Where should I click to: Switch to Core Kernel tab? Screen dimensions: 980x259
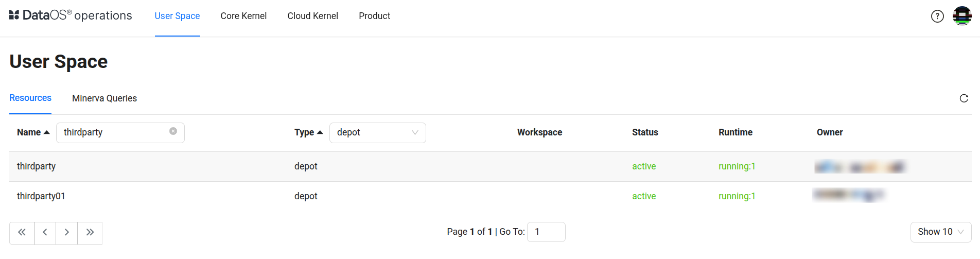(x=243, y=16)
